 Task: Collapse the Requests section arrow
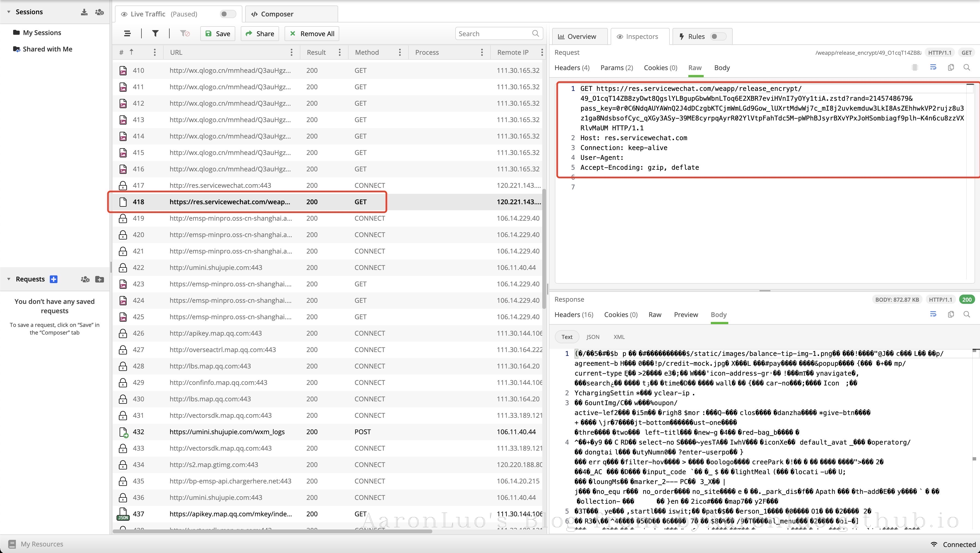pos(9,279)
